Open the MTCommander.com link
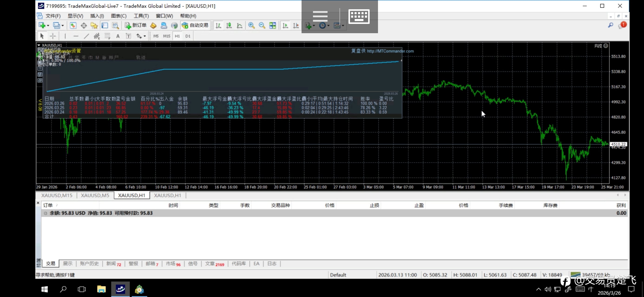Screen dimensions: 644x297 pos(390,51)
